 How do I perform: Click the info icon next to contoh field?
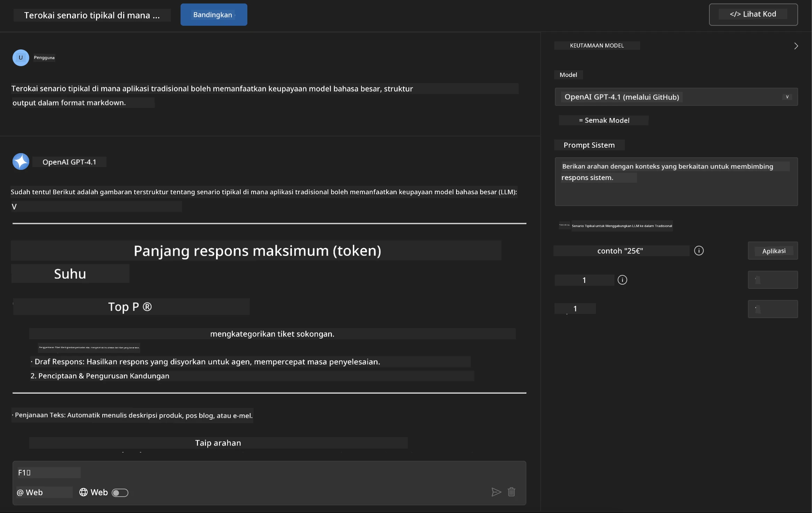[x=699, y=251]
